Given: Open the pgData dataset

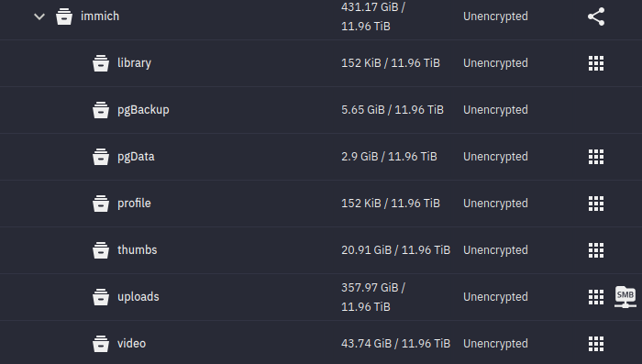Looking at the screenshot, I should [136, 157].
